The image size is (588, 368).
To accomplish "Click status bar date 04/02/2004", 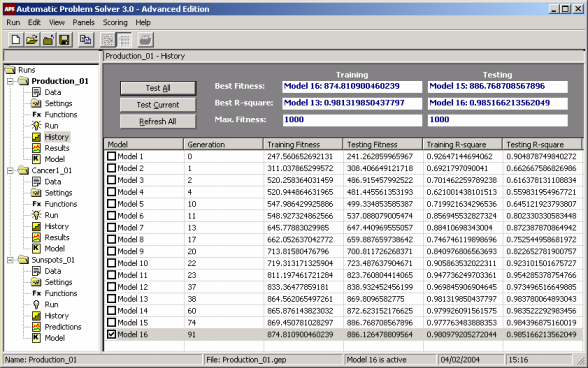I will pos(460,360).
